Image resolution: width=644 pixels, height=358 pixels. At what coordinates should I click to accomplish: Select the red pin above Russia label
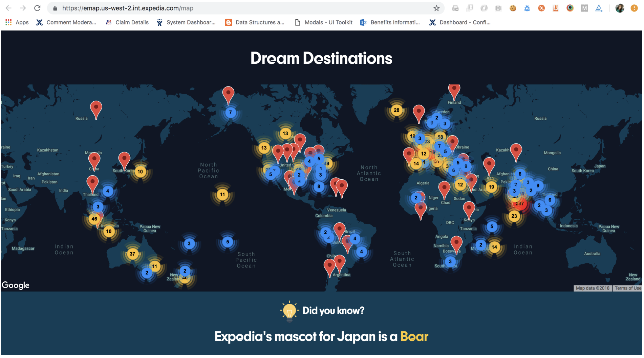96,108
